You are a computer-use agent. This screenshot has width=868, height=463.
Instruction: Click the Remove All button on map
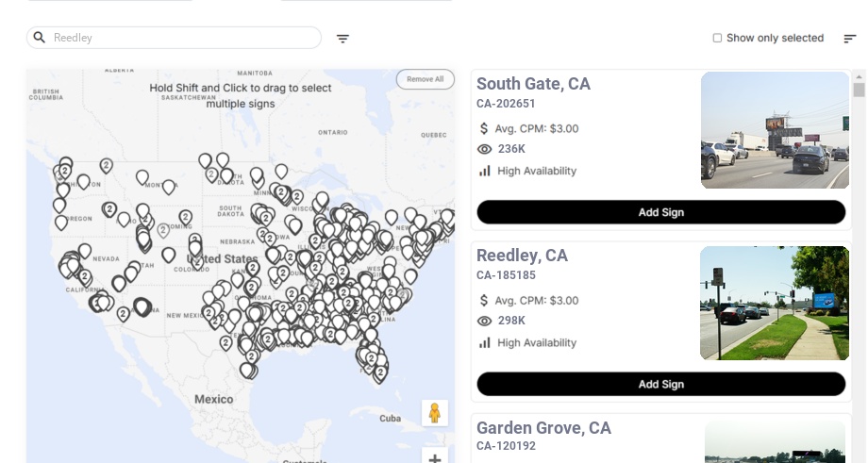[x=425, y=79]
